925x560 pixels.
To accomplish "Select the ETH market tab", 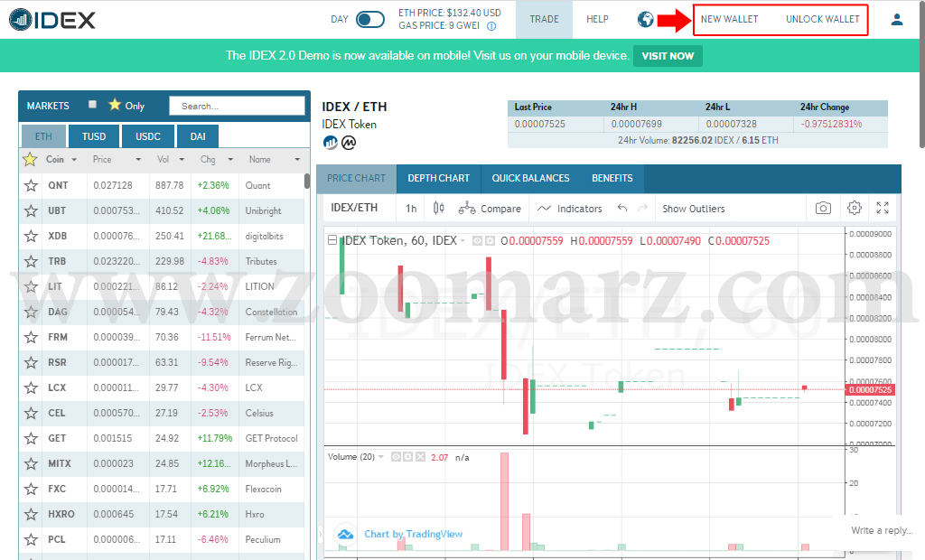I will click(43, 136).
